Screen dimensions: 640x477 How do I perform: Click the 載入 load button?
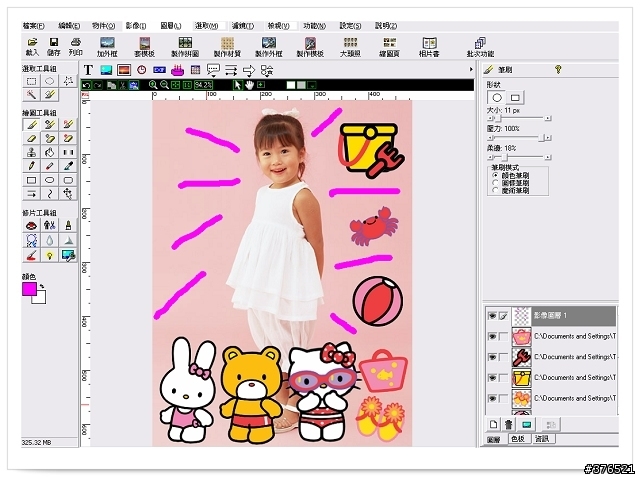[x=32, y=47]
